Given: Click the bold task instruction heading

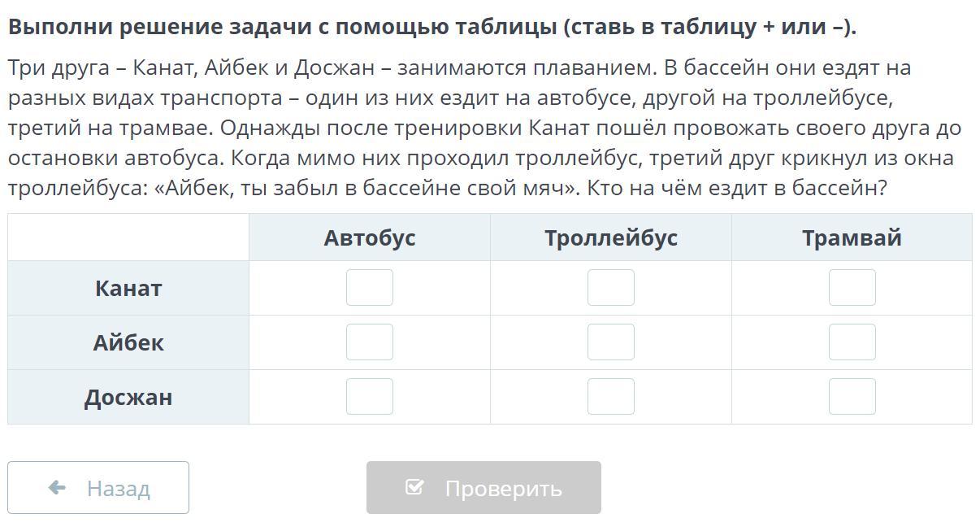Looking at the screenshot, I should 432,27.
